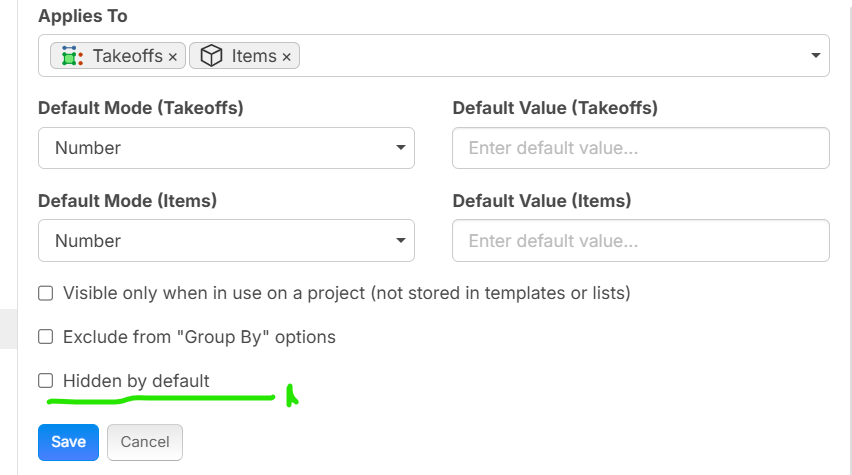The image size is (852, 475).
Task: Click empty area in the Applies To field
Action: coord(550,56)
